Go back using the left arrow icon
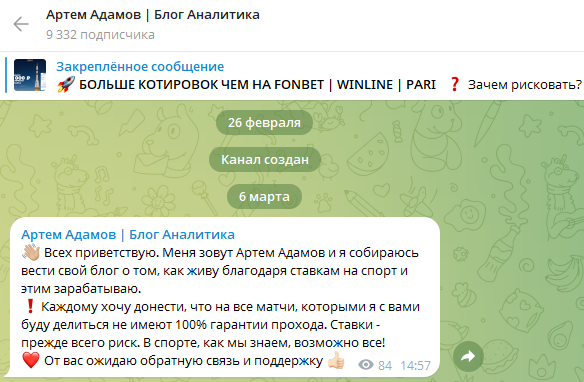Viewport: 584px width, 382px height. pos(21,24)
